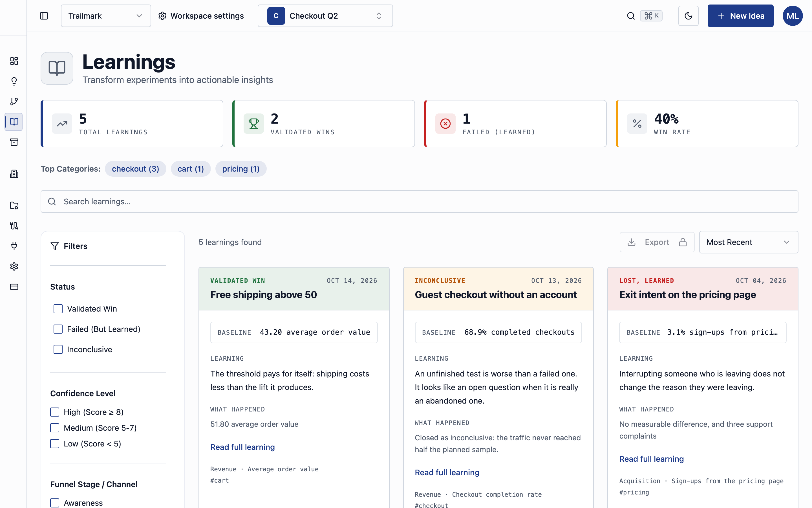Check the Validated Win status filter
Viewport: 812px width, 508px height.
(58, 309)
